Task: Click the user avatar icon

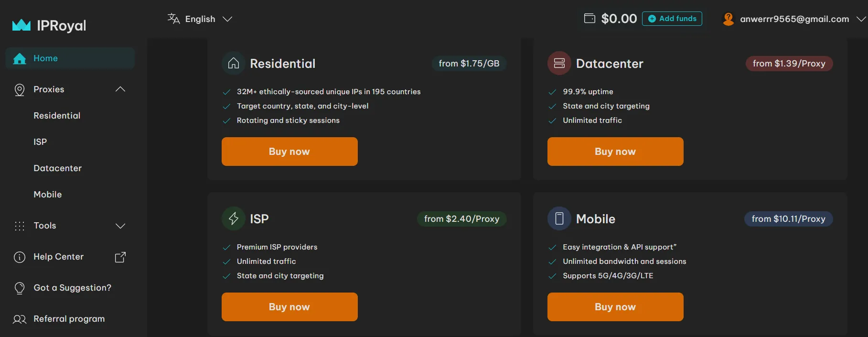Action: pyautogui.click(x=728, y=19)
